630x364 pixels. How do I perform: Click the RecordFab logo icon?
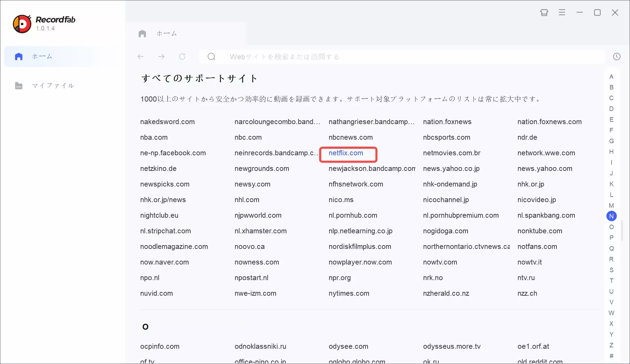[x=22, y=24]
